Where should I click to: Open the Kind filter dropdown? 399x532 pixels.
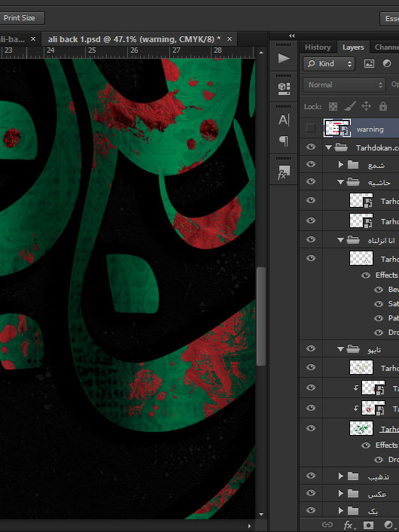coord(329,64)
